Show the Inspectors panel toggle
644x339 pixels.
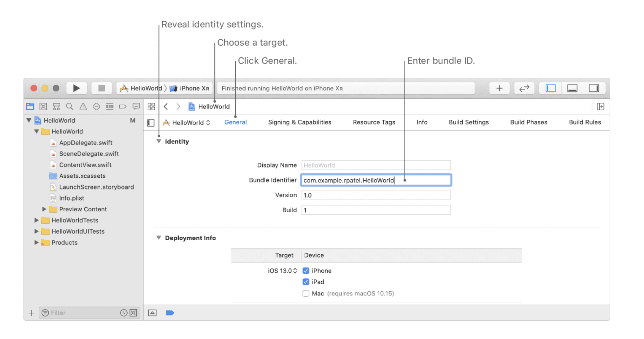pos(594,88)
